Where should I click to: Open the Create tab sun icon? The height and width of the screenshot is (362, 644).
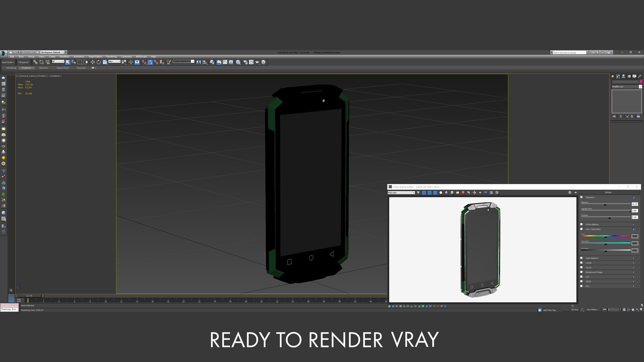(x=612, y=76)
